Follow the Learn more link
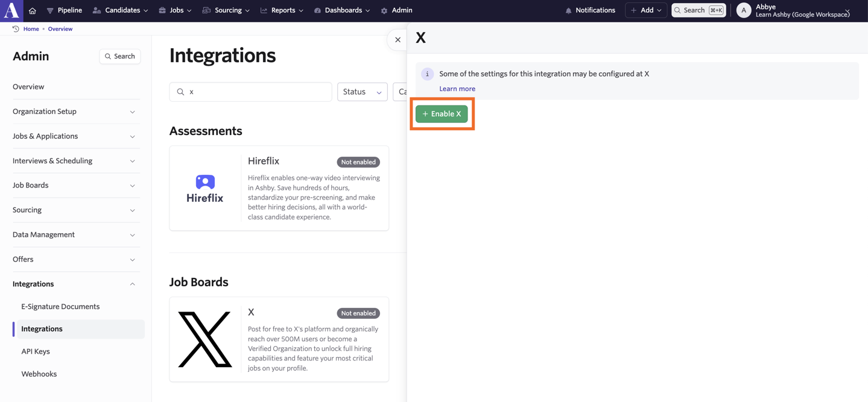The height and width of the screenshot is (402, 868). 457,89
